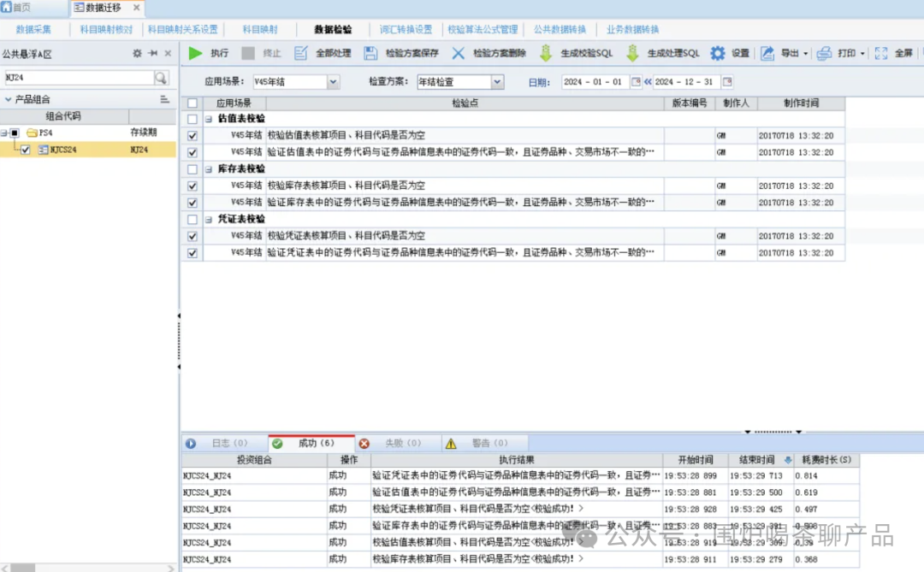Sort by the 耗费时长(S) column header
The width and height of the screenshot is (924, 572).
click(x=826, y=459)
